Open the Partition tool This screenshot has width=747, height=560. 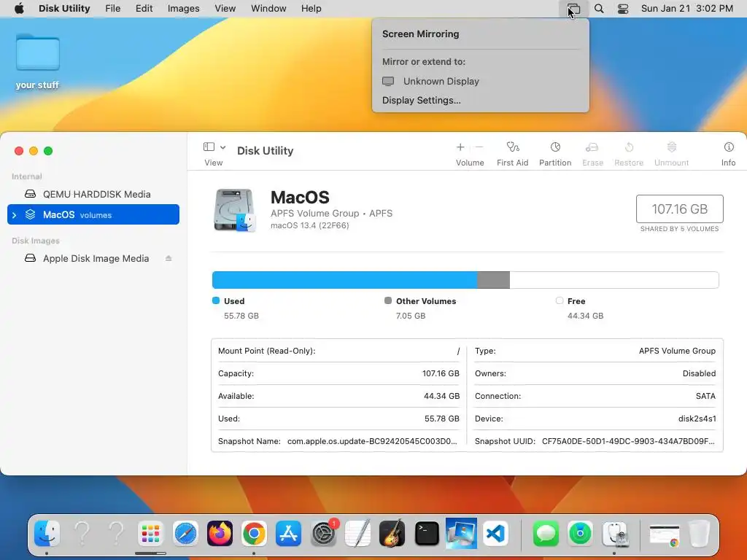point(555,153)
